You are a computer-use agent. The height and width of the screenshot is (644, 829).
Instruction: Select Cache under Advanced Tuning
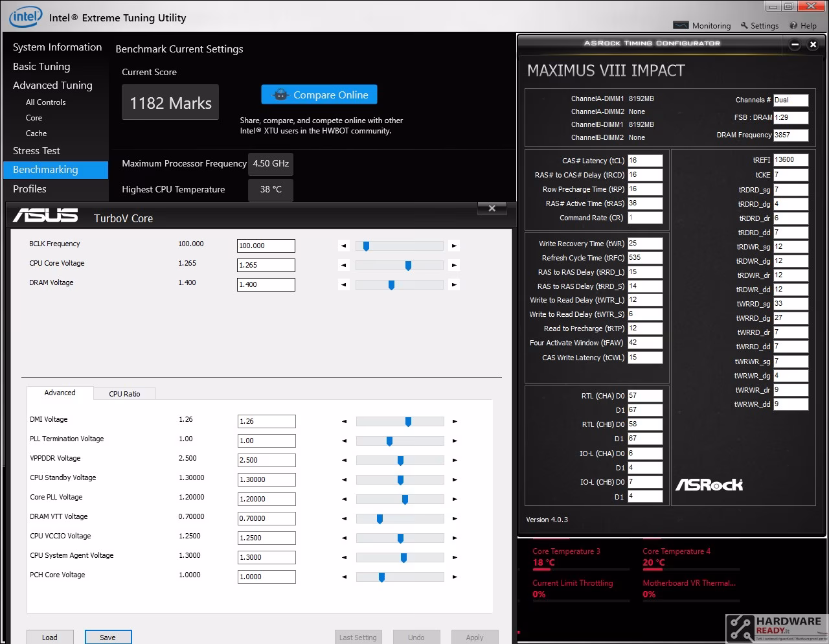pyautogui.click(x=36, y=133)
